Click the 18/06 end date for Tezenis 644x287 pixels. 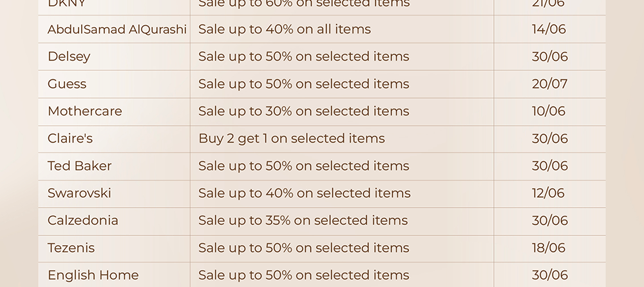coord(549,248)
